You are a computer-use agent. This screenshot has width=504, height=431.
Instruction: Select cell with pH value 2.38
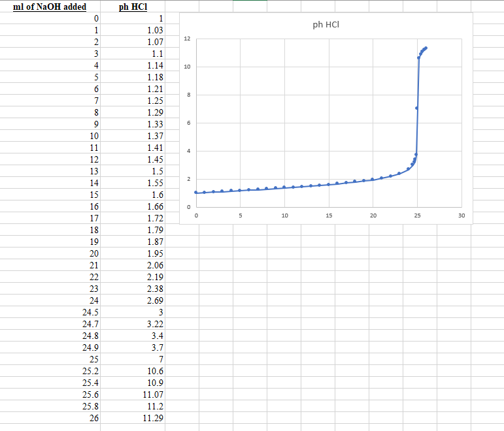(x=133, y=289)
